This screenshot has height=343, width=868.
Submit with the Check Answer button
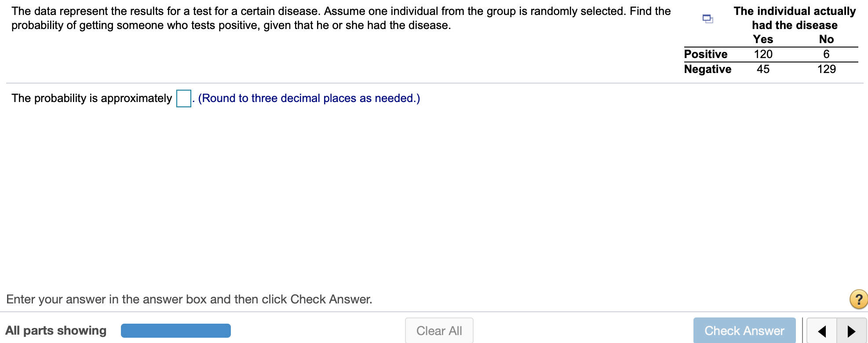pos(744,331)
